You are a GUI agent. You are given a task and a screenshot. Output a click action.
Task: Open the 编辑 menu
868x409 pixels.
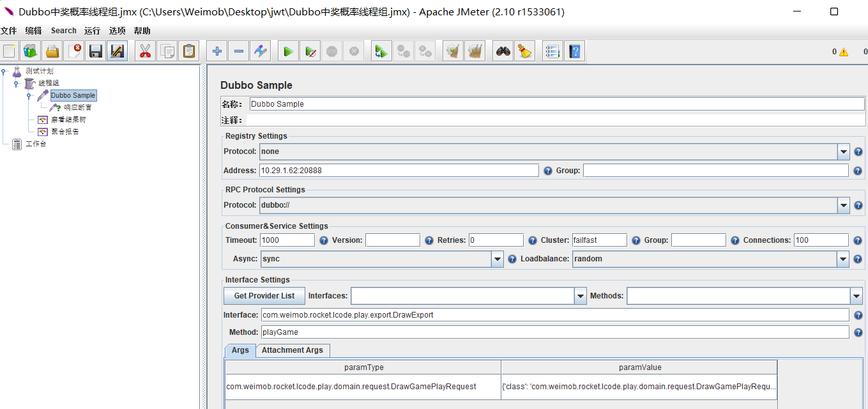click(x=34, y=31)
